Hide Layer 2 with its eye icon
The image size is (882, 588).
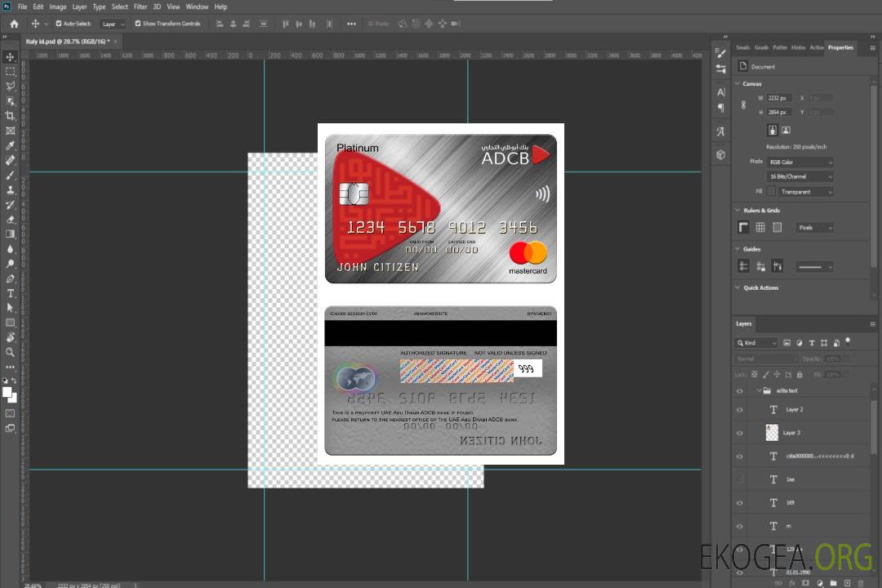tap(740, 410)
